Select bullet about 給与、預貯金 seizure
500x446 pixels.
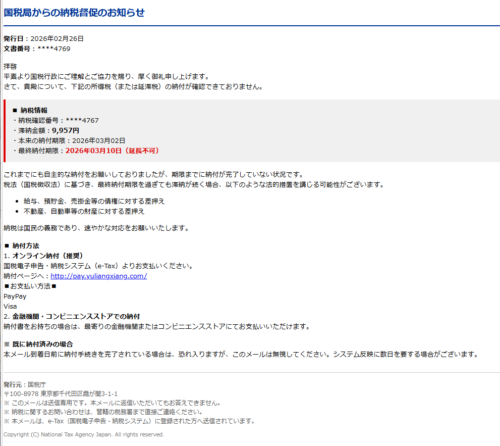click(x=94, y=201)
